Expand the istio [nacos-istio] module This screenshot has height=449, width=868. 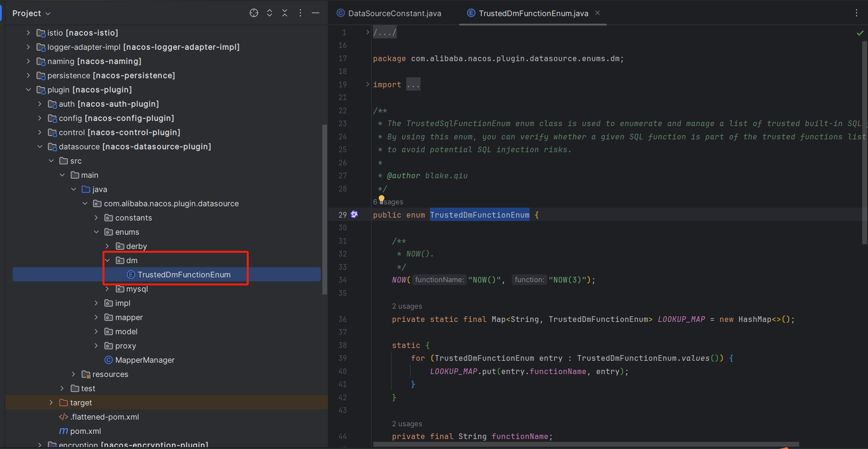28,33
